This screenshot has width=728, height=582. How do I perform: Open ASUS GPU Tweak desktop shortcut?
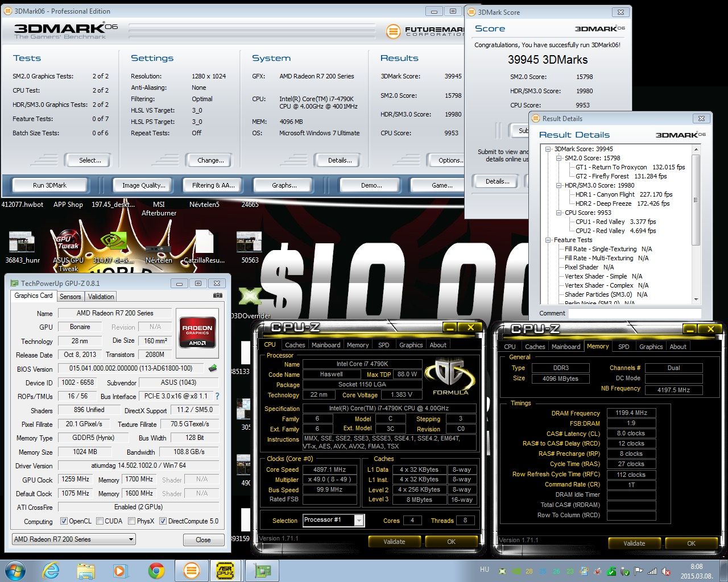68,250
